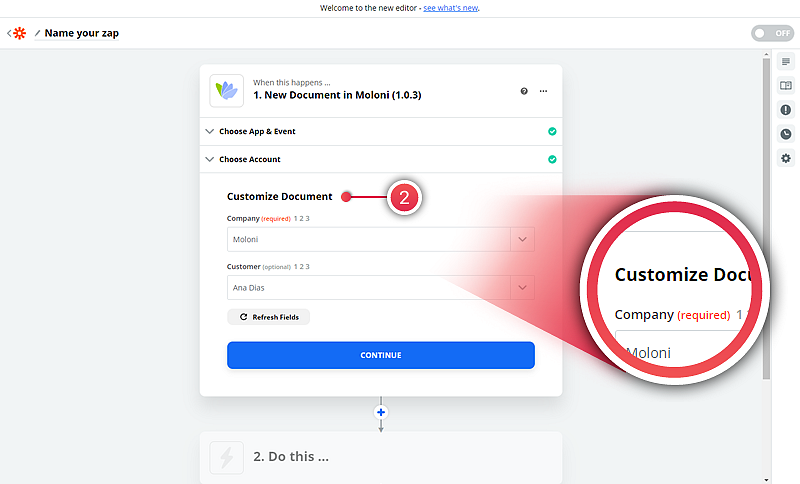The height and width of the screenshot is (484, 800).
Task: Click the Refresh Fields button
Action: point(268,317)
